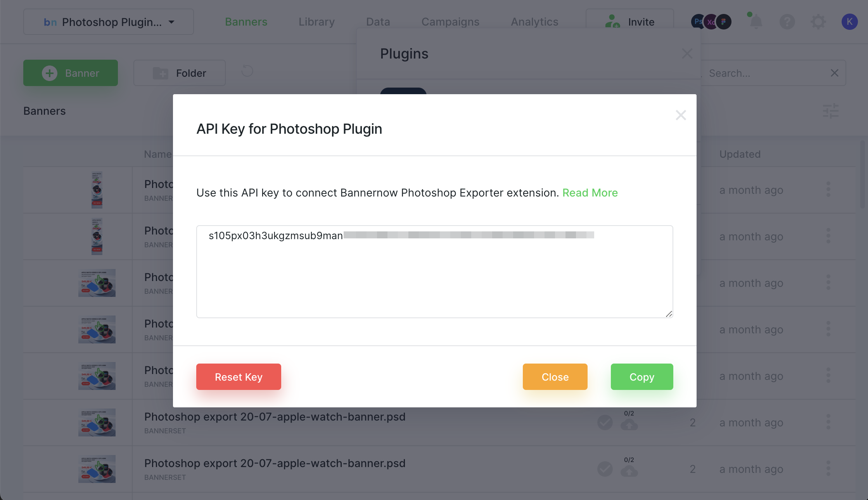Switch to the Data tab
This screenshot has width=868, height=500.
378,22
